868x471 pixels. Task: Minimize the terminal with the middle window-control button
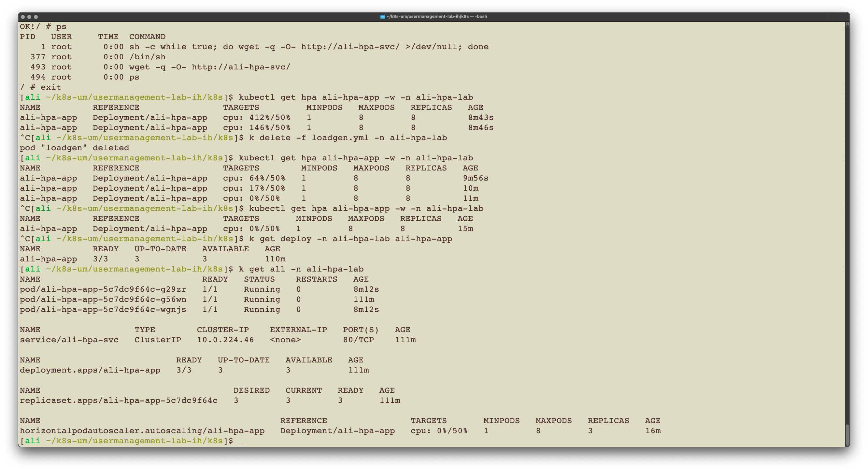click(x=29, y=17)
